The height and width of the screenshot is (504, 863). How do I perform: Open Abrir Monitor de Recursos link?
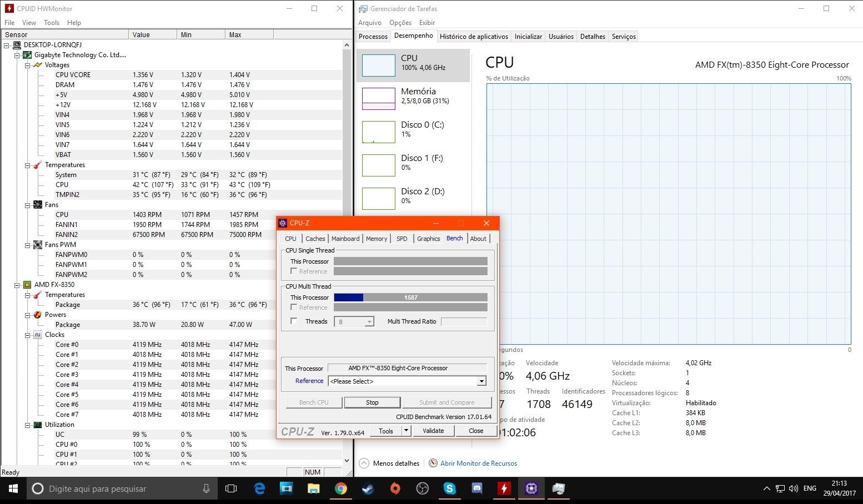coord(479,463)
